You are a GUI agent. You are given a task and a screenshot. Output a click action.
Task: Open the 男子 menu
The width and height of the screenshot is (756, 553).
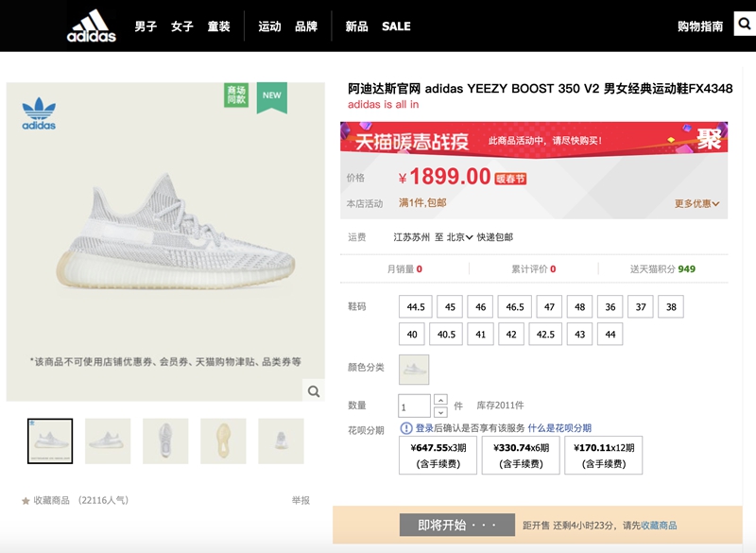(146, 26)
